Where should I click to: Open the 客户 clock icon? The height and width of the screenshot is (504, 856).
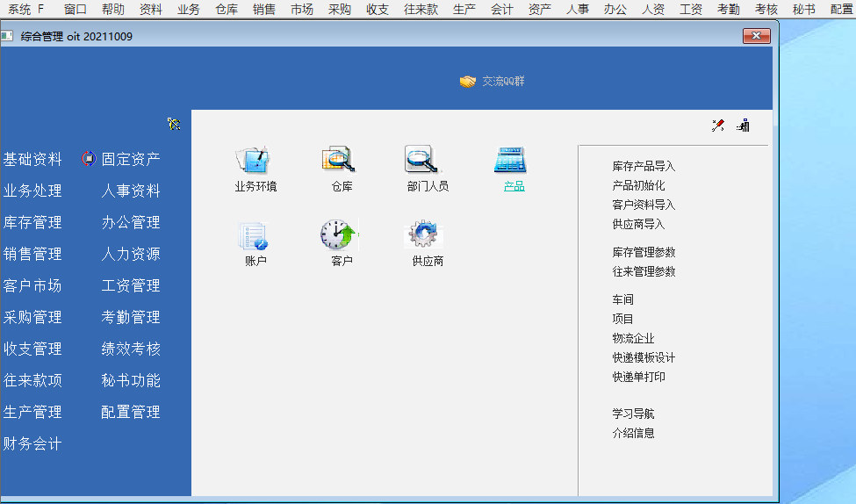click(x=339, y=234)
